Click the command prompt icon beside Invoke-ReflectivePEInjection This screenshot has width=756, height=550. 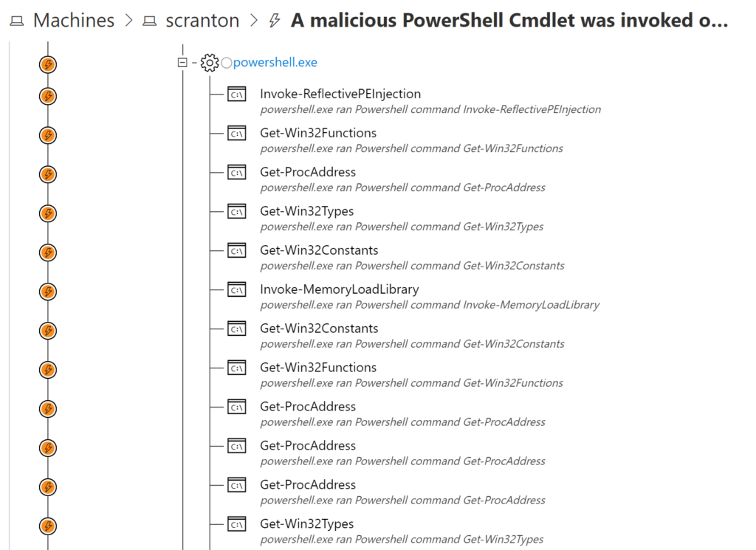click(236, 94)
